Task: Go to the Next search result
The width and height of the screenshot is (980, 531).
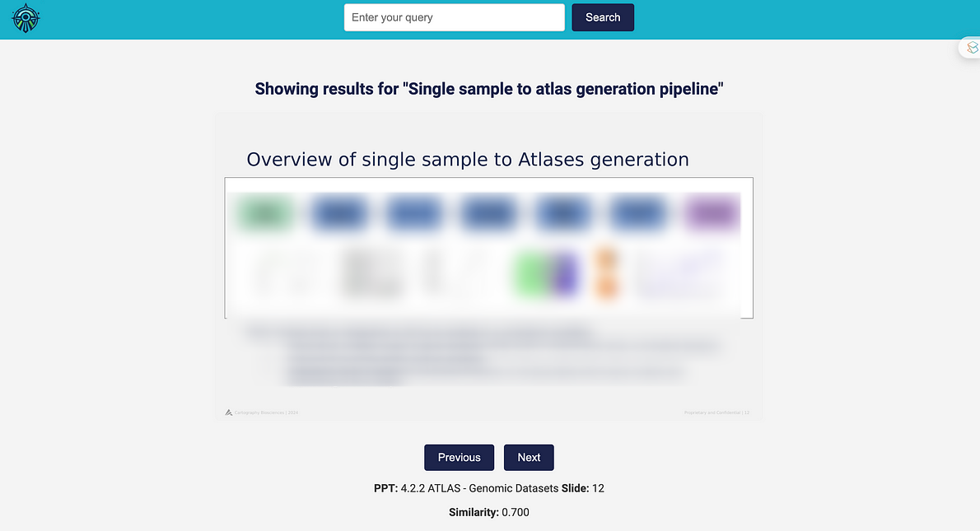Action: [x=529, y=457]
